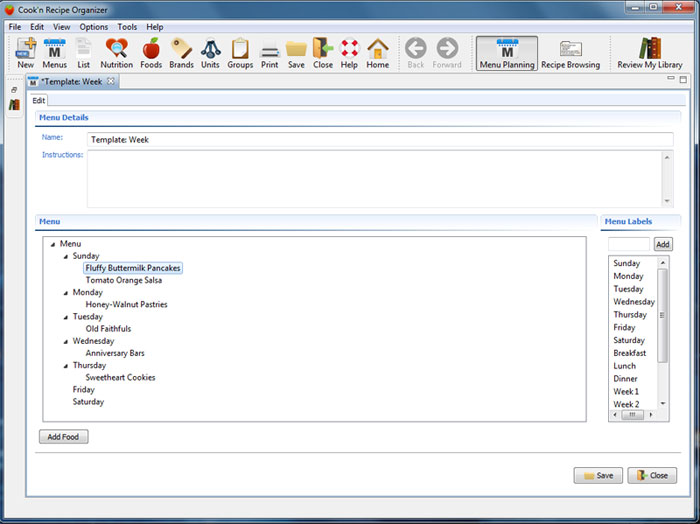Click the restore icon in left sidebar

14,90
